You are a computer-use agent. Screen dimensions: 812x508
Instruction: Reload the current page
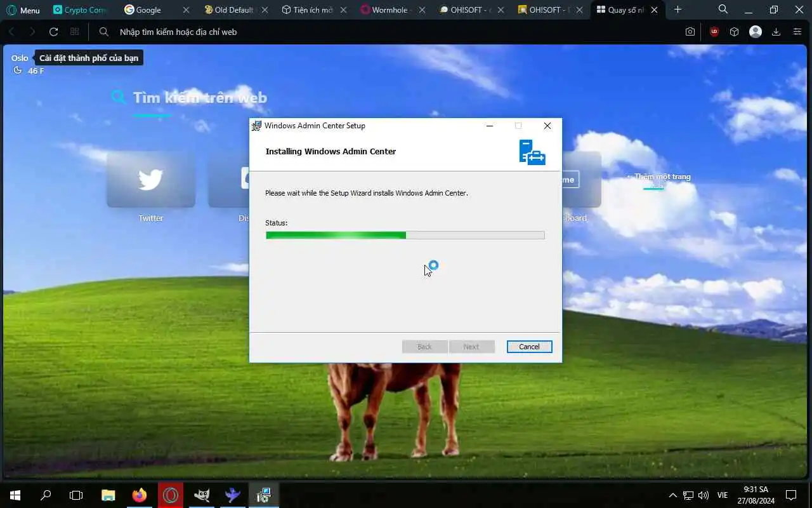54,32
